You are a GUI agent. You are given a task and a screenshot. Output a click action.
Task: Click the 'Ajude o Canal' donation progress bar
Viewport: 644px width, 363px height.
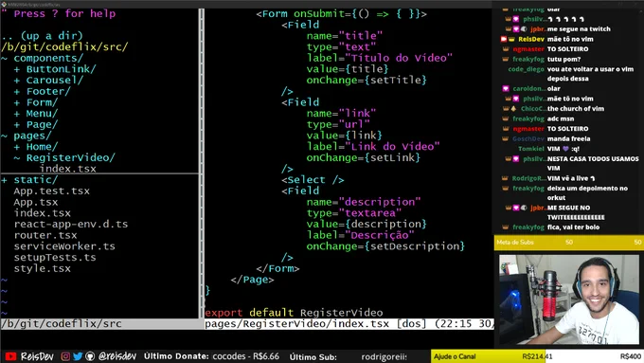pyautogui.click(x=537, y=356)
